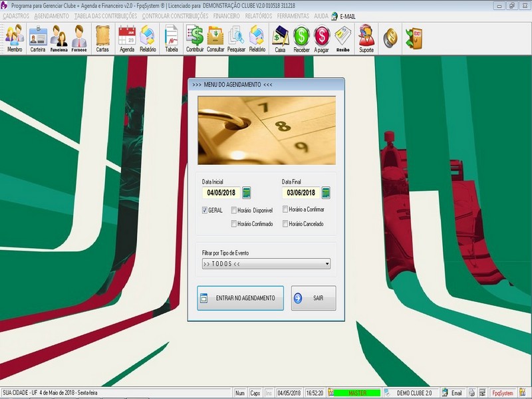The image size is (532, 399).
Task: Uncheck the GERAL checkbox
Action: tap(205, 210)
